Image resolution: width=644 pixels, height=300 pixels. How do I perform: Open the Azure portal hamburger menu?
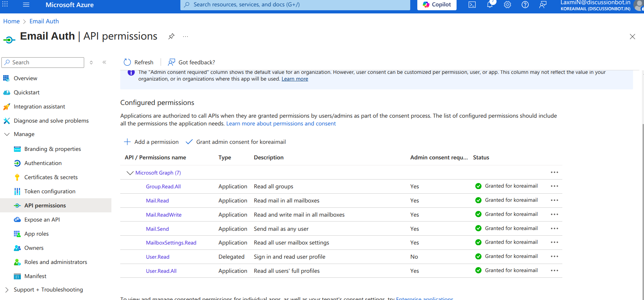(x=26, y=5)
